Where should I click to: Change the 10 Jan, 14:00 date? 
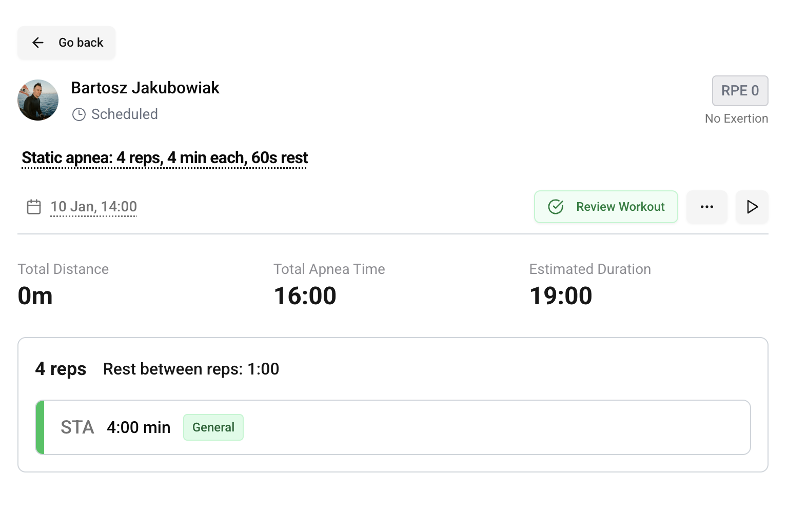pyautogui.click(x=94, y=207)
